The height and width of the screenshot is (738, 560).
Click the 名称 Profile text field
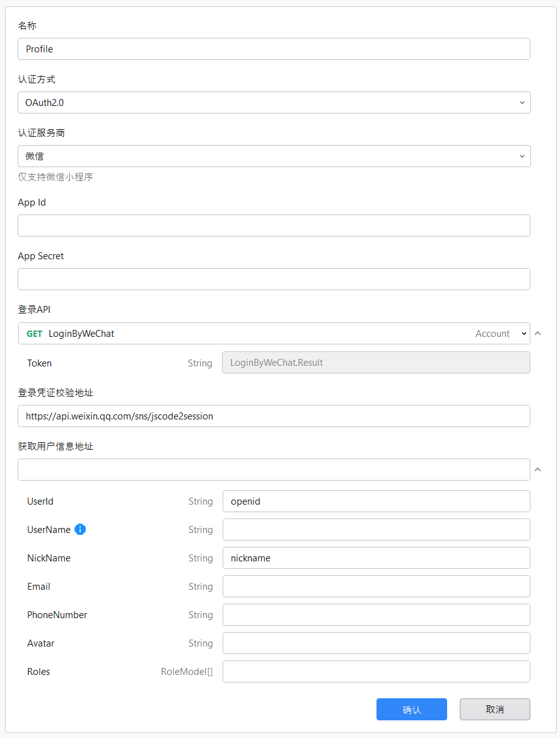[x=274, y=49]
